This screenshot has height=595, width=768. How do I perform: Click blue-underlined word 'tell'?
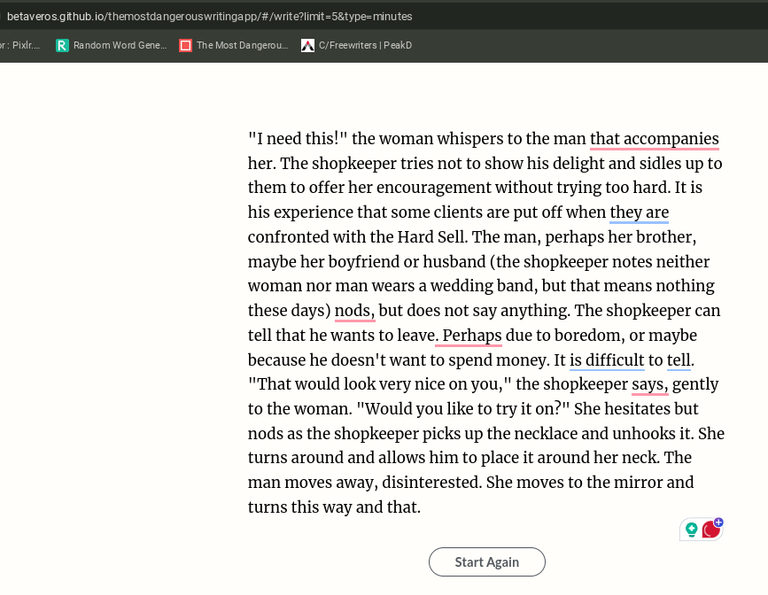tap(678, 360)
